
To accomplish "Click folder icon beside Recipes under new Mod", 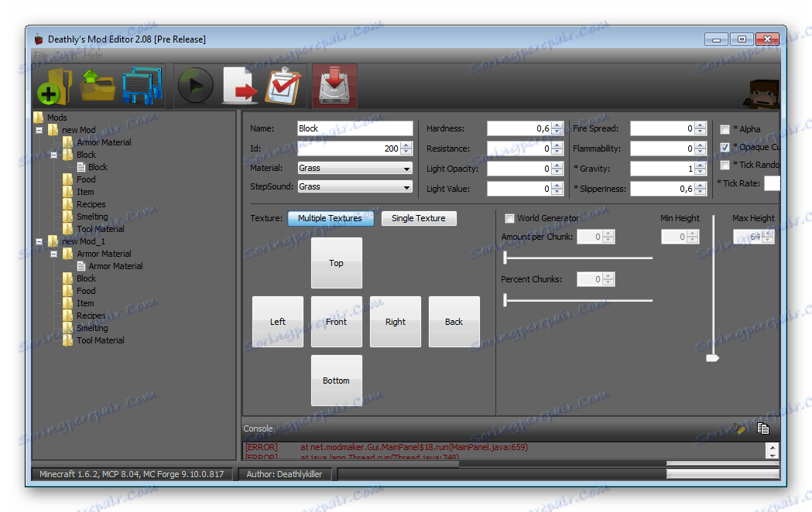I will [67, 204].
